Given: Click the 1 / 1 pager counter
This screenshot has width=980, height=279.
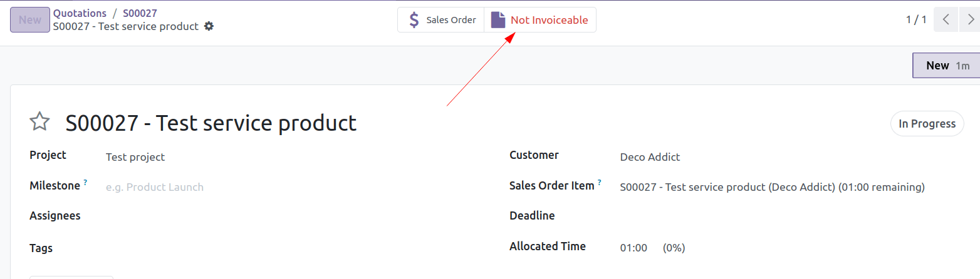Looking at the screenshot, I should click(x=916, y=20).
